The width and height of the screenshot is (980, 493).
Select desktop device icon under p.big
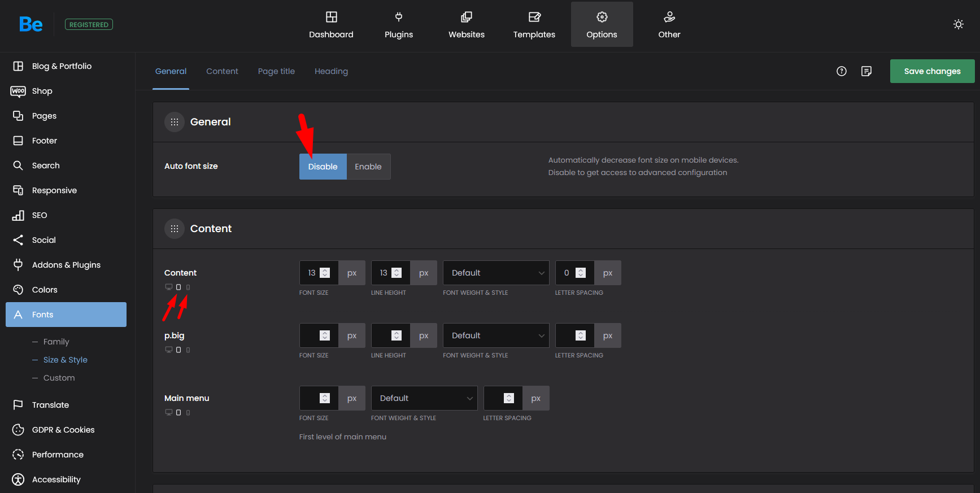coord(168,350)
